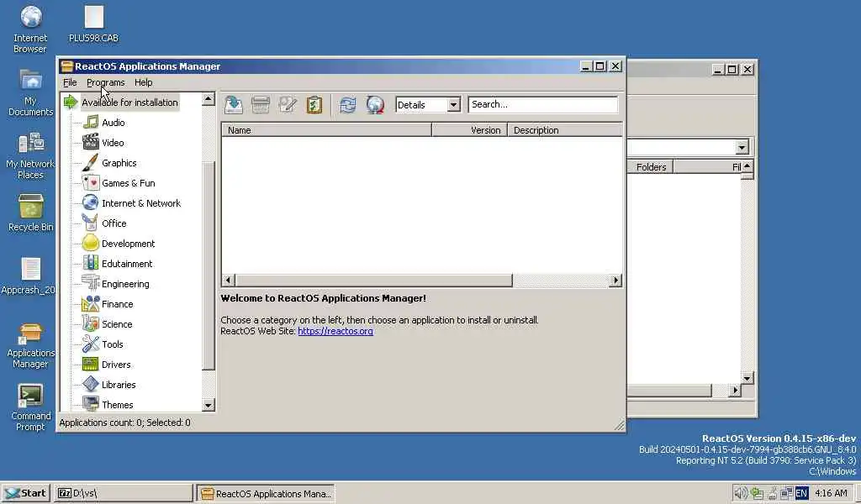Click the Modify toolbar icon

[x=288, y=104]
